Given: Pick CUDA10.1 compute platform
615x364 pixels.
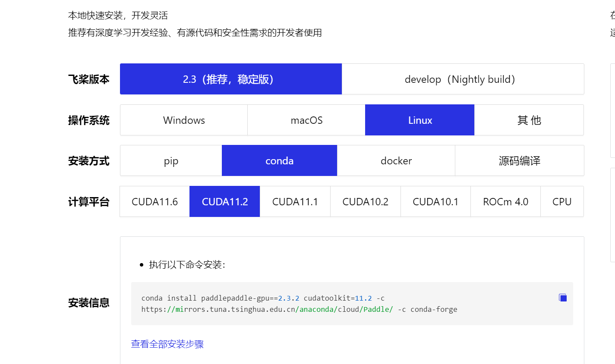Looking at the screenshot, I should point(435,201).
